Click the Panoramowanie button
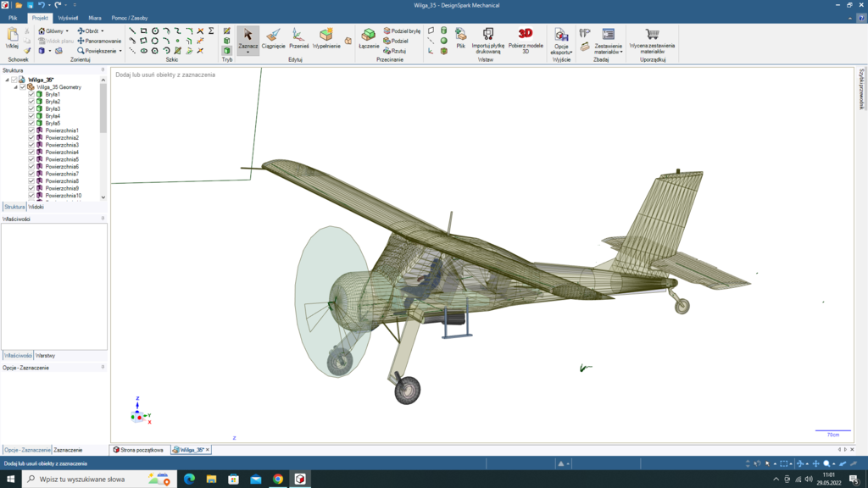Viewport: 868px width, 488px height. pos(99,41)
